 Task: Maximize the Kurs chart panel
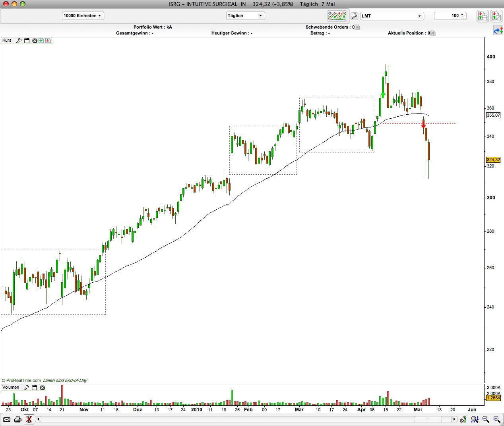pyautogui.click(x=27, y=40)
